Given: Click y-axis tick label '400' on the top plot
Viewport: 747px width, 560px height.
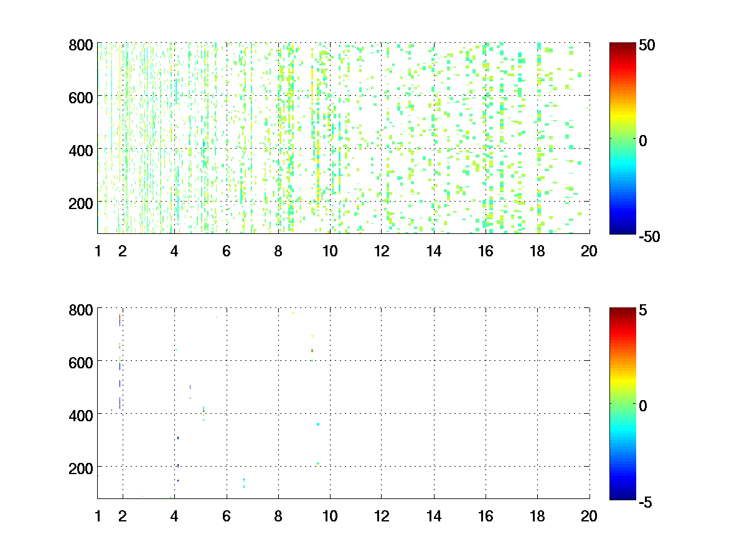Looking at the screenshot, I should click(x=81, y=149).
